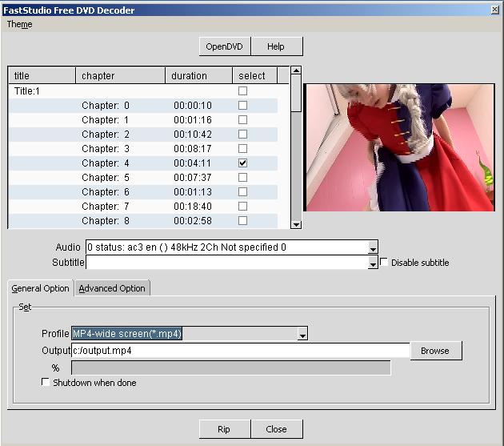Open the Profile dropdown arrow

(302, 333)
